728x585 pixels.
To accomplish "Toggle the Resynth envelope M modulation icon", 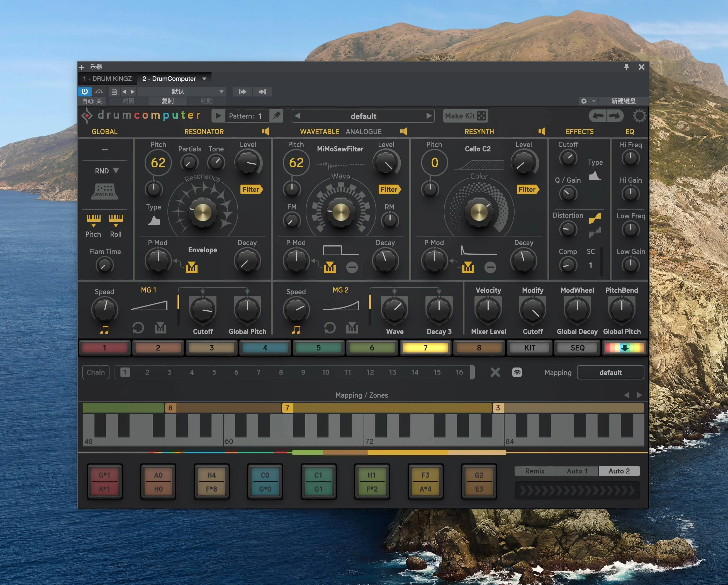I will (x=468, y=267).
